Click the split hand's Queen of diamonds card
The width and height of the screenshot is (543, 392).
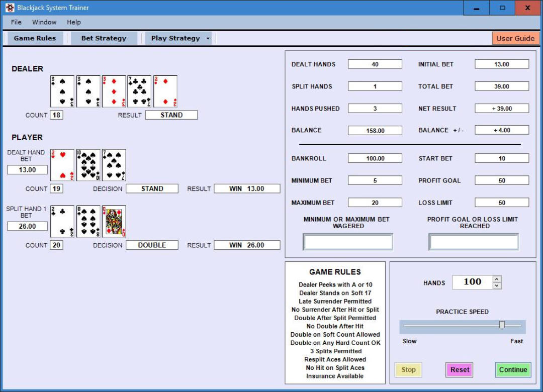pos(114,222)
